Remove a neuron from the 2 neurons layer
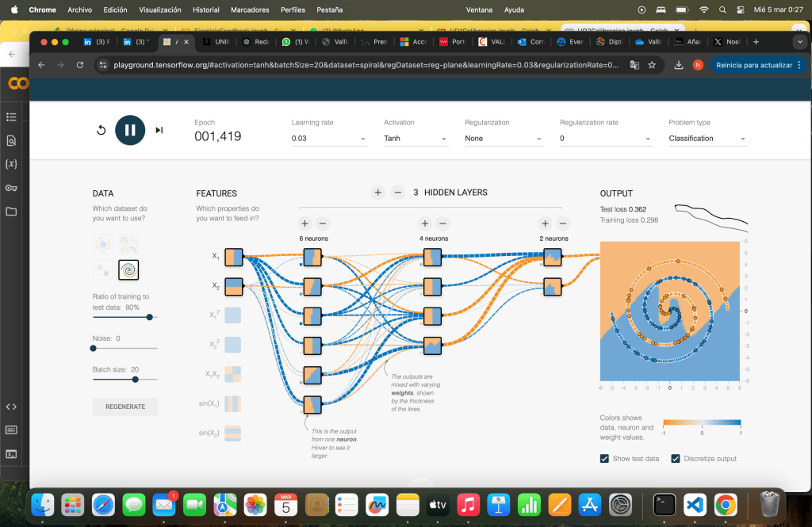The width and height of the screenshot is (812, 527). 563,224
